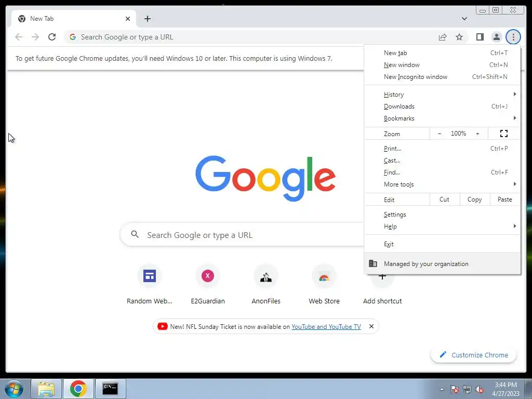Click the share this page icon
This screenshot has height=399, width=532.
pos(443,37)
